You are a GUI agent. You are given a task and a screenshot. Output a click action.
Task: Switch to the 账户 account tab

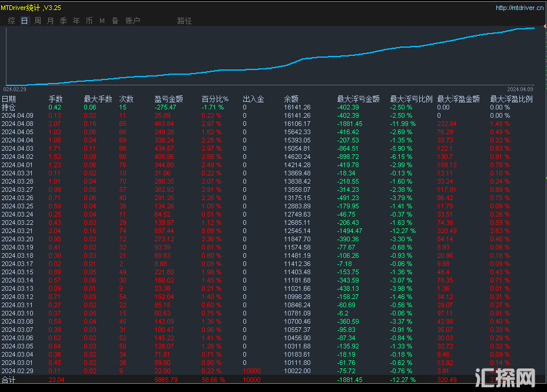click(x=132, y=21)
